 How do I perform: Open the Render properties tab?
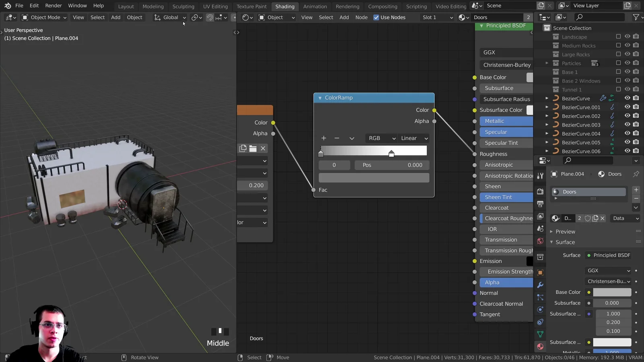click(540, 191)
